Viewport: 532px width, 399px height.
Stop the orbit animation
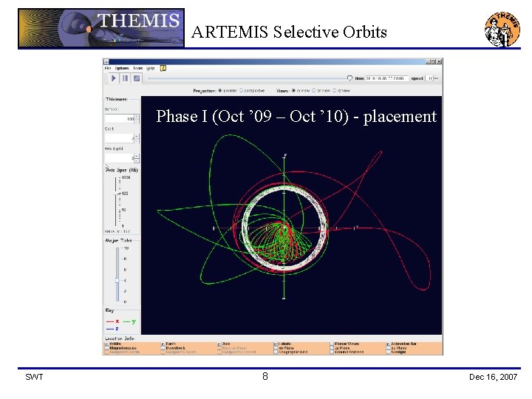[137, 78]
